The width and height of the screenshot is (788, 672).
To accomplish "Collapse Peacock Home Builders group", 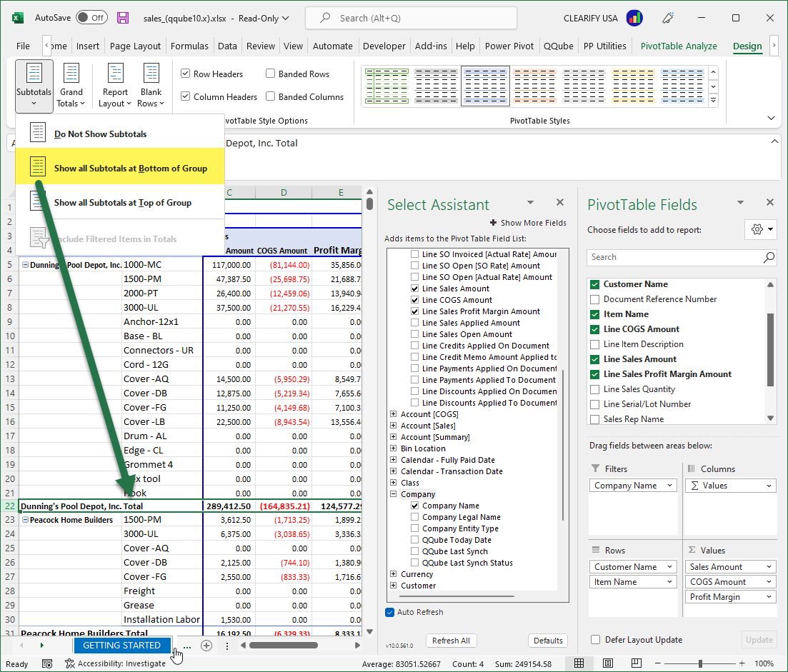I will (x=25, y=520).
